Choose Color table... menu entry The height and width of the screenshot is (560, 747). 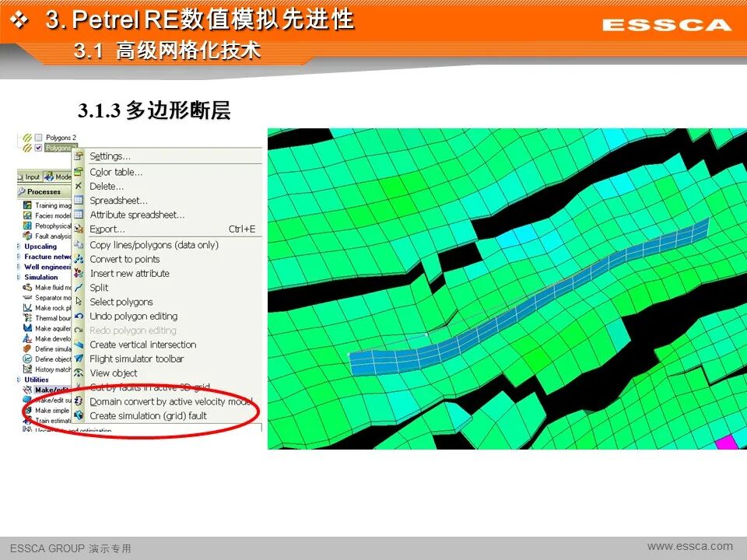pyautogui.click(x=116, y=172)
